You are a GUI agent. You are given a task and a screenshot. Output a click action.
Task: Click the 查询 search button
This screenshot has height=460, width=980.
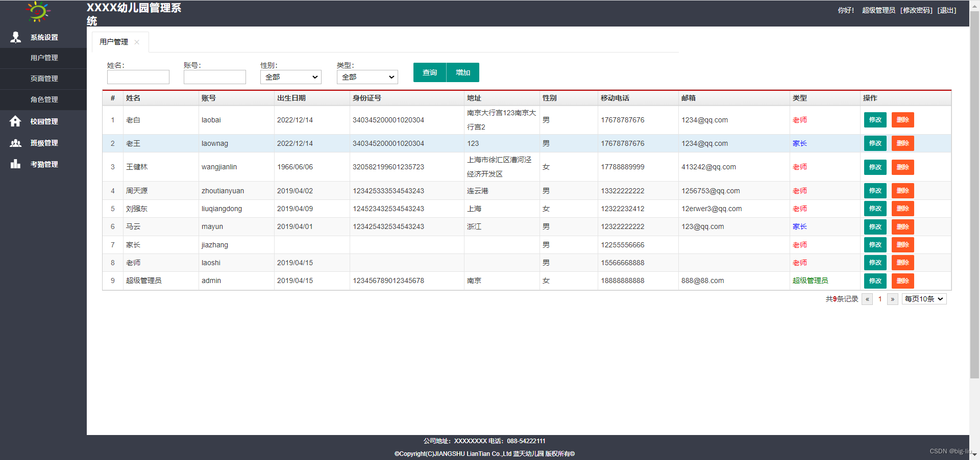pos(430,72)
